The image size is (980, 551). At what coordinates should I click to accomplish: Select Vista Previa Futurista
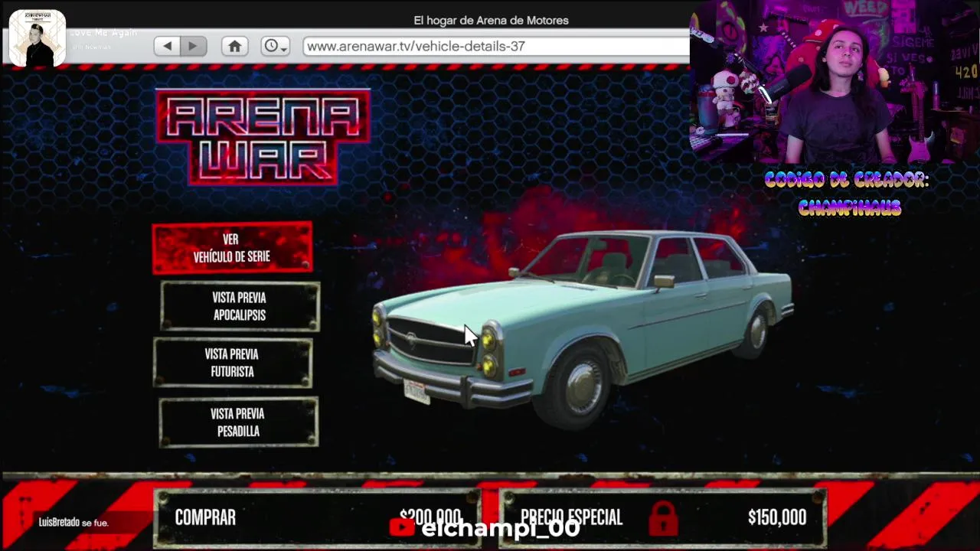click(x=233, y=363)
